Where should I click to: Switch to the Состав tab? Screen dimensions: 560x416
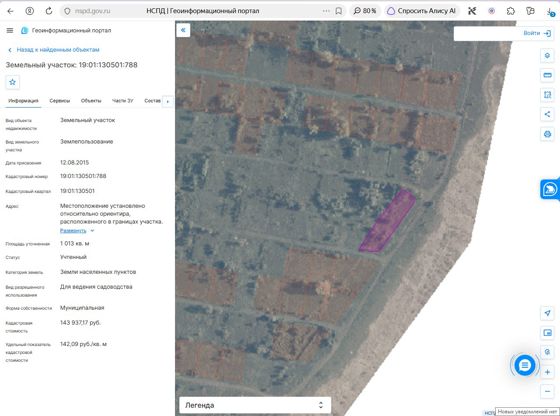(x=152, y=101)
